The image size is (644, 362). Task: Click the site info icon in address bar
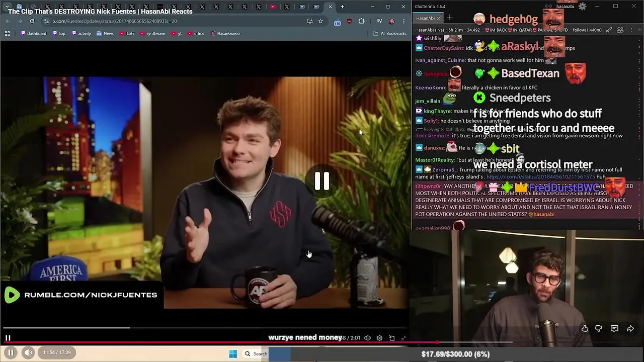46,21
